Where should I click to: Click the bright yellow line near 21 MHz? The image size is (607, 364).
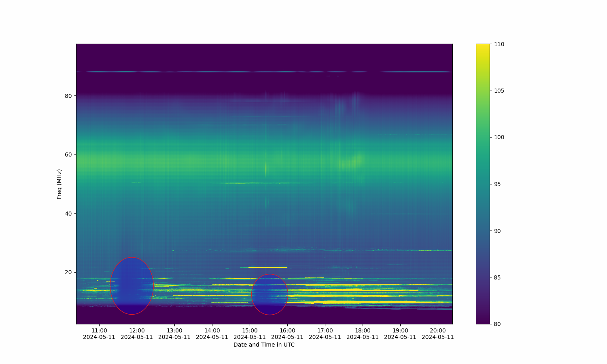point(268,267)
